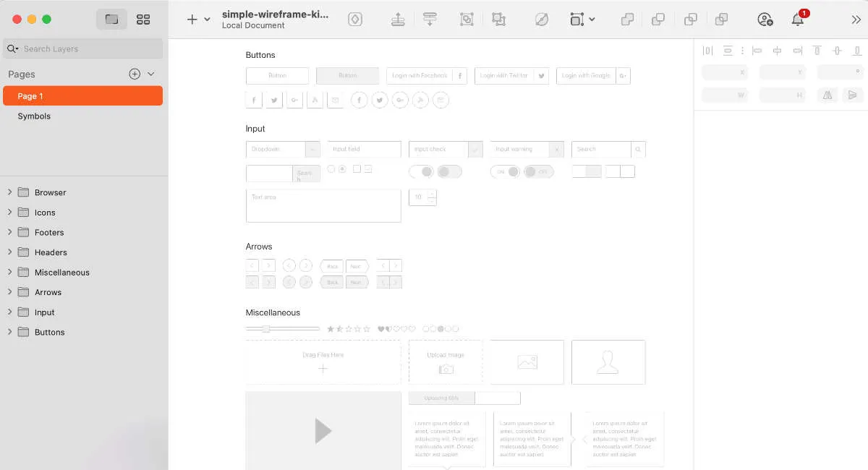
Task: Expand the Input layer group
Action: tap(9, 312)
